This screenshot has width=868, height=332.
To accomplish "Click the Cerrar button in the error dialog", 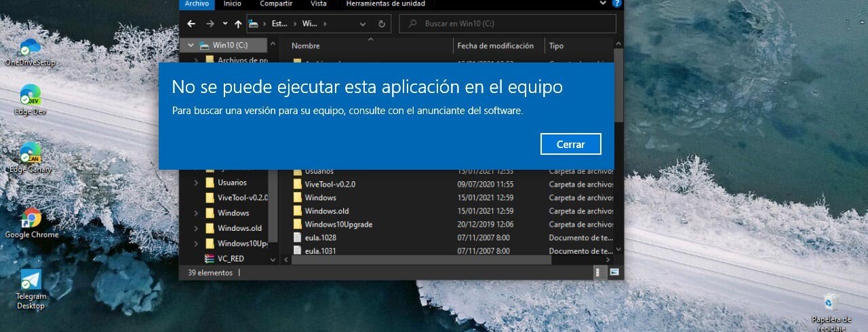I will click(570, 144).
